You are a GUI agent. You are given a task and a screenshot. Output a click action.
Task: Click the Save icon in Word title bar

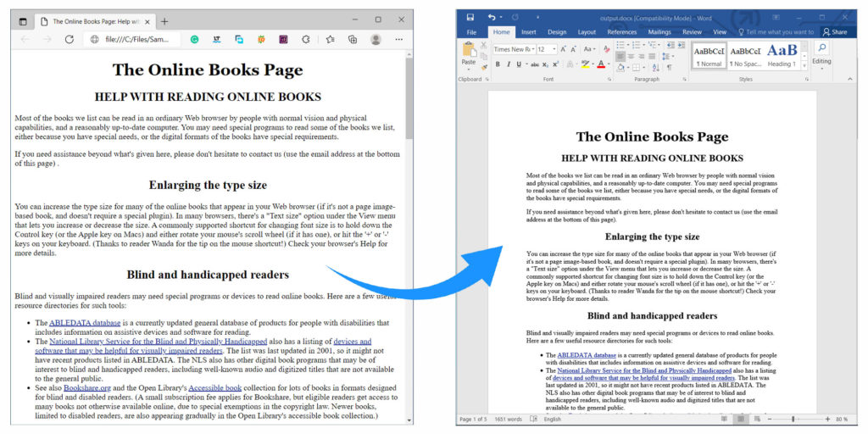(470, 17)
